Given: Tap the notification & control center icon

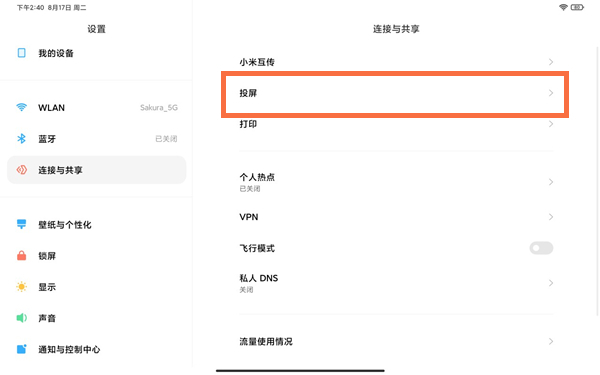Looking at the screenshot, I should [21, 349].
